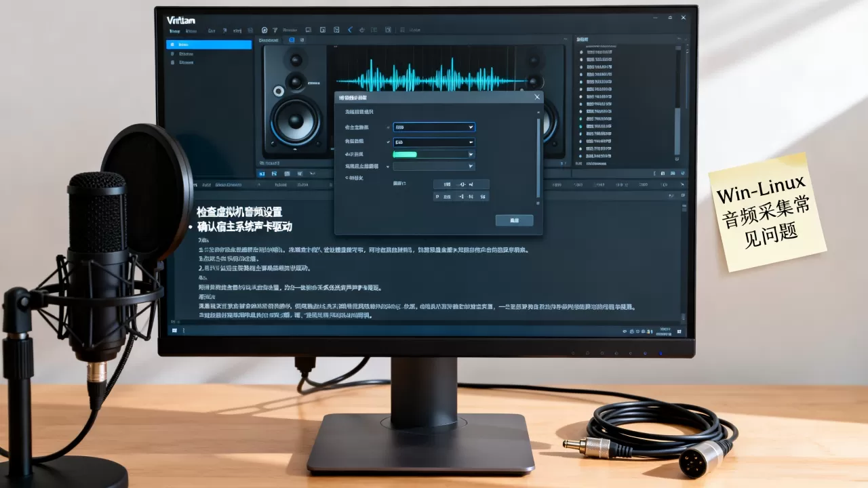This screenshot has height=488, width=868.
Task: Click the button at the dialog's bottom right
Action: click(x=514, y=220)
